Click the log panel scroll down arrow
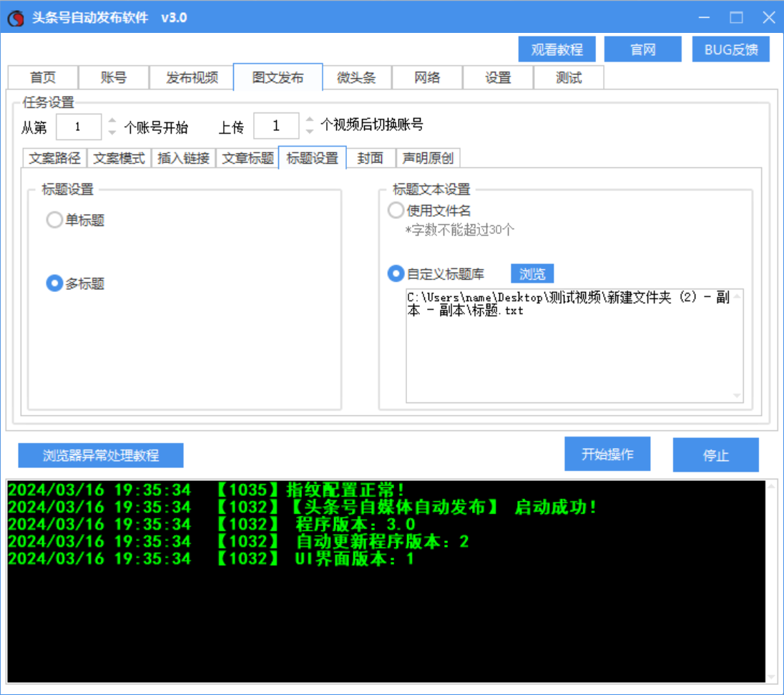Viewport: 784px width, 695px height. point(771,676)
